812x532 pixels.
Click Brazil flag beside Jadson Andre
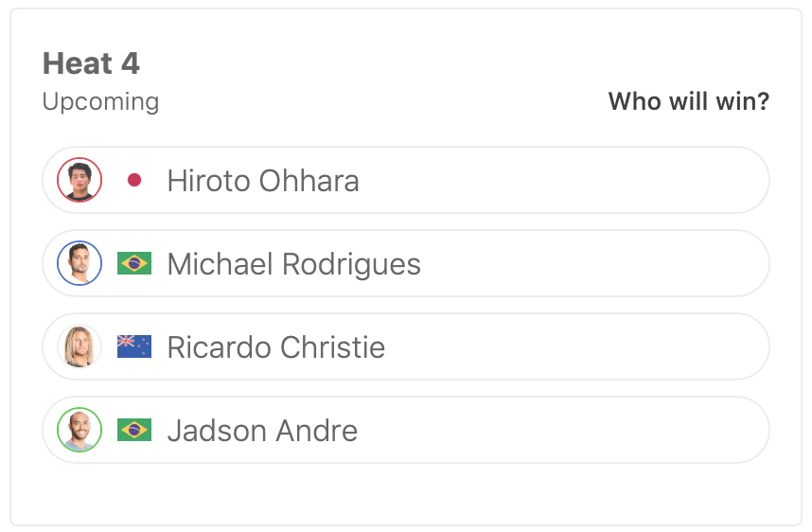[134, 430]
